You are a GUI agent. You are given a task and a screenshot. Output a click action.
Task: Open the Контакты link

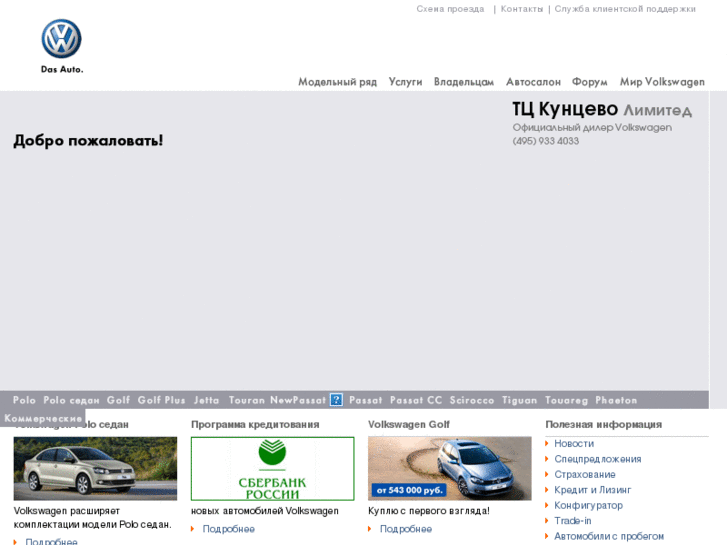tap(522, 9)
